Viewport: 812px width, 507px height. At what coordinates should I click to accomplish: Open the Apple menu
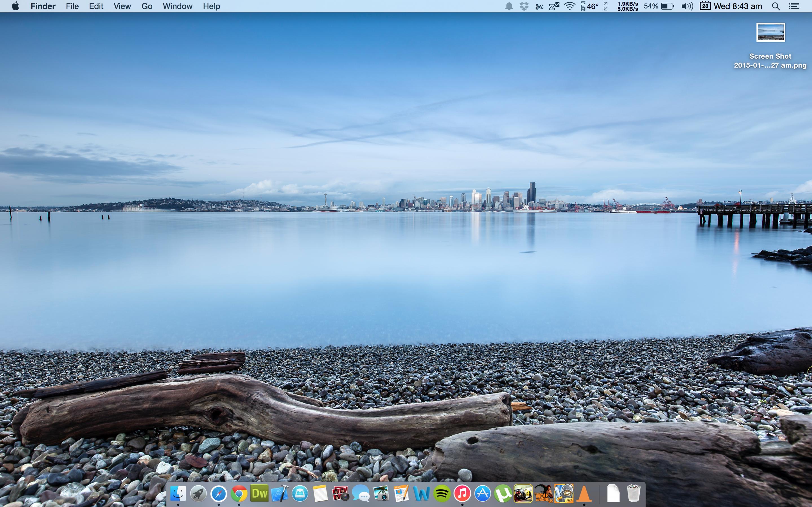(15, 6)
